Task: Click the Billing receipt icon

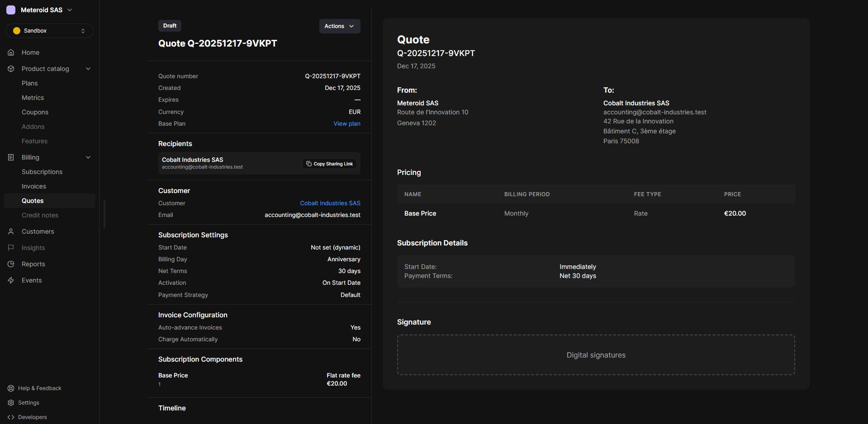Action: coord(11,157)
